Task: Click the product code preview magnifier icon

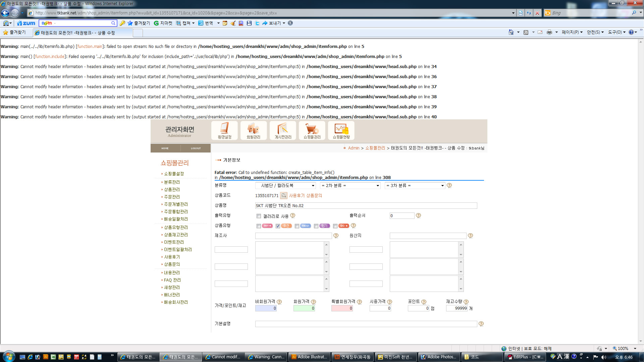Action: coord(284,195)
